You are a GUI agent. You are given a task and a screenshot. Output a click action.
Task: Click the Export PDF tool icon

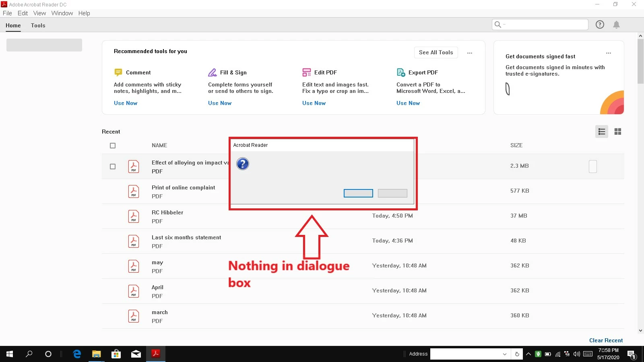click(x=401, y=72)
